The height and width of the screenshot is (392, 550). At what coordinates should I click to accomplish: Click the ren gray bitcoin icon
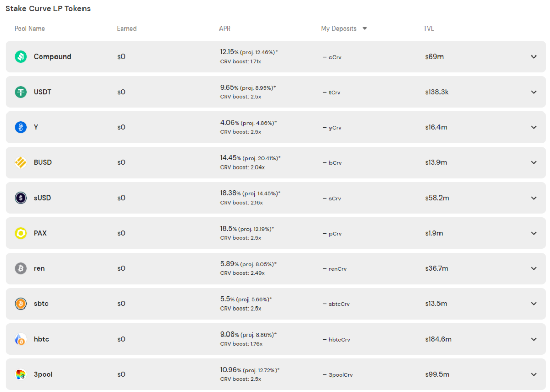click(x=21, y=268)
